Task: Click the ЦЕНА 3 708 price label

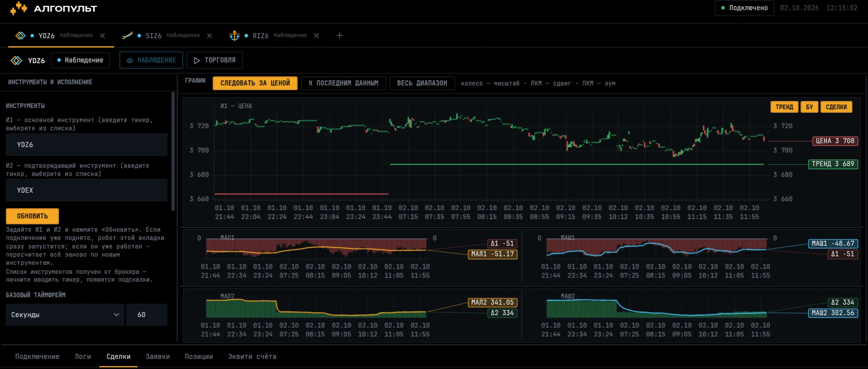Action: click(x=835, y=141)
